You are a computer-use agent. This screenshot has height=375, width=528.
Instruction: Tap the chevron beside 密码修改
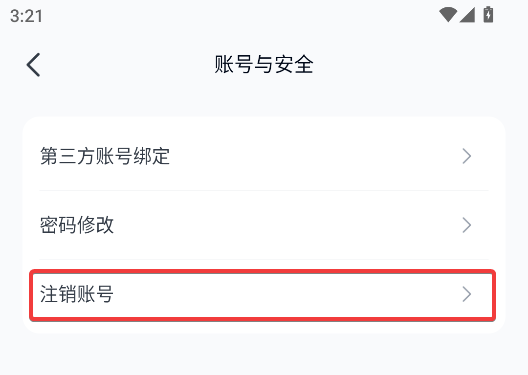tap(467, 225)
